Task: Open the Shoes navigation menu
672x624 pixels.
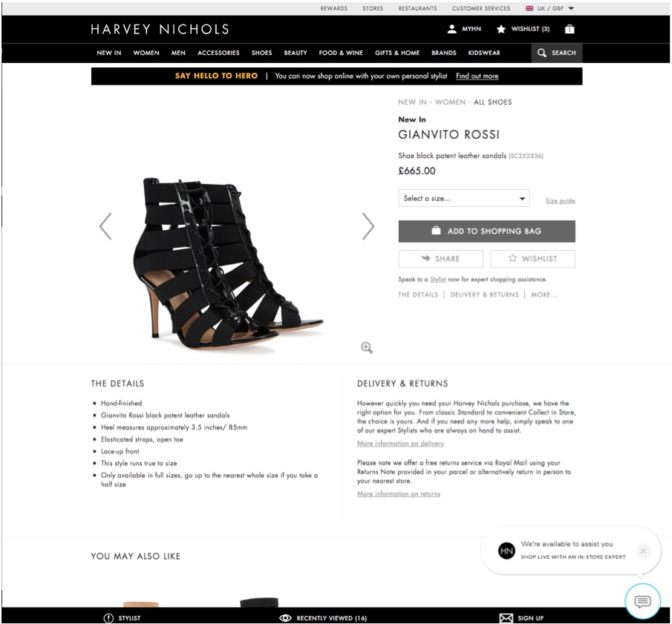Action: click(x=261, y=53)
